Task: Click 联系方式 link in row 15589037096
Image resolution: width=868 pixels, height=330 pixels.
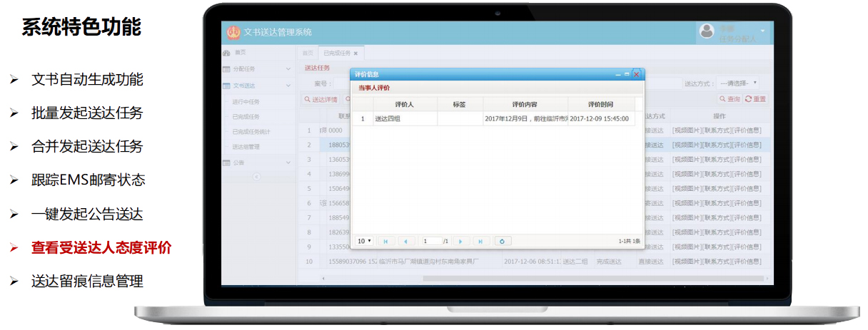Action: pos(717,262)
